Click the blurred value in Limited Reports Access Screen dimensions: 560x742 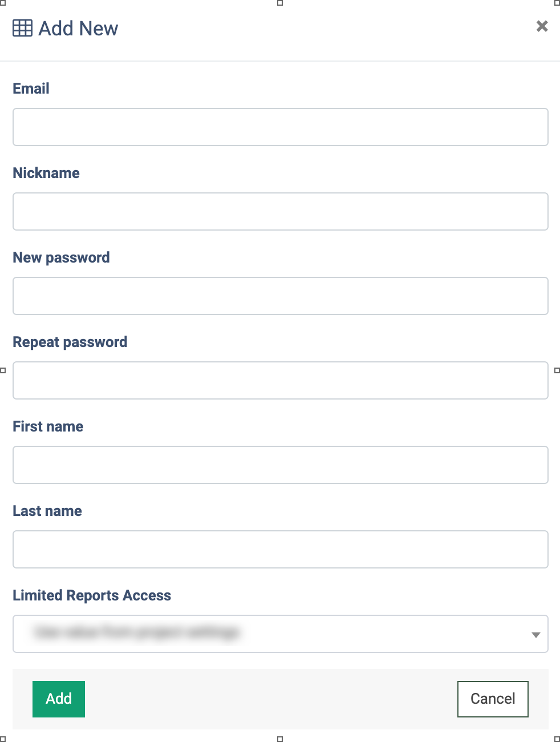pyautogui.click(x=137, y=632)
